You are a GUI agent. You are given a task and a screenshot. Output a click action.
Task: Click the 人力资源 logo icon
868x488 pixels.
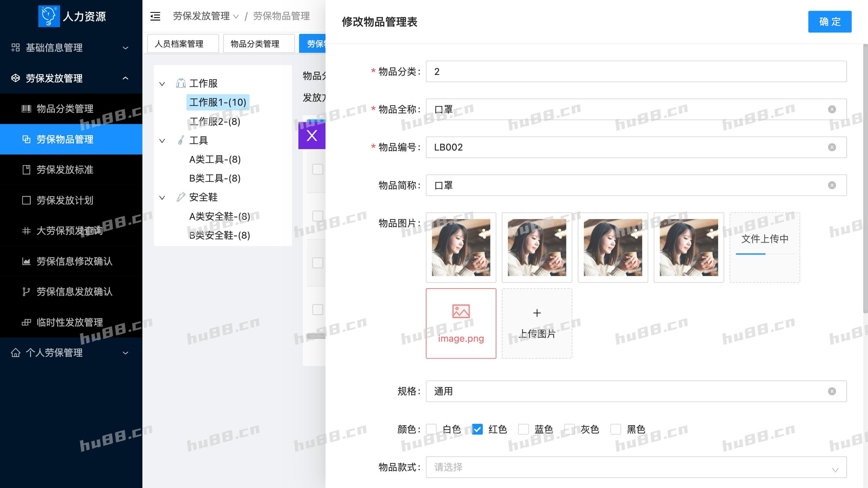click(49, 16)
